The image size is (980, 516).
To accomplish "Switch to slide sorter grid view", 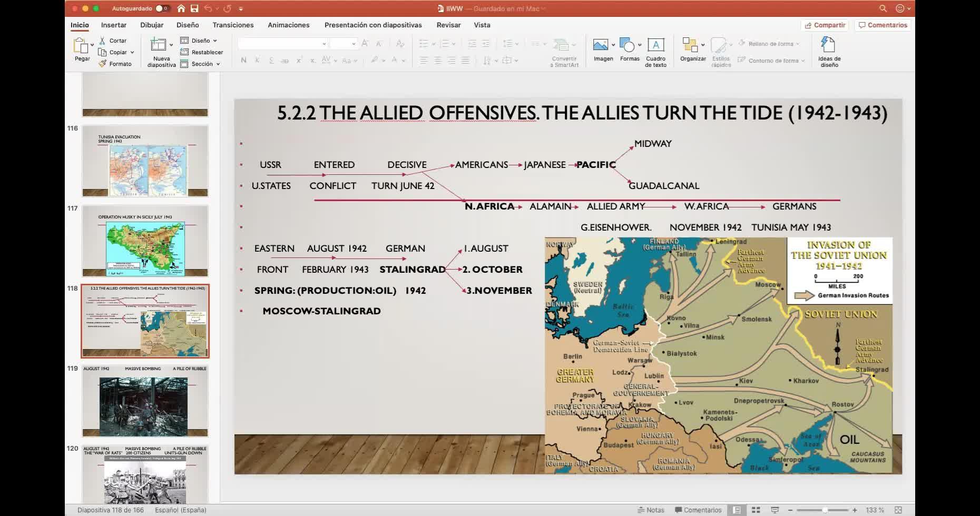I will [x=756, y=510].
